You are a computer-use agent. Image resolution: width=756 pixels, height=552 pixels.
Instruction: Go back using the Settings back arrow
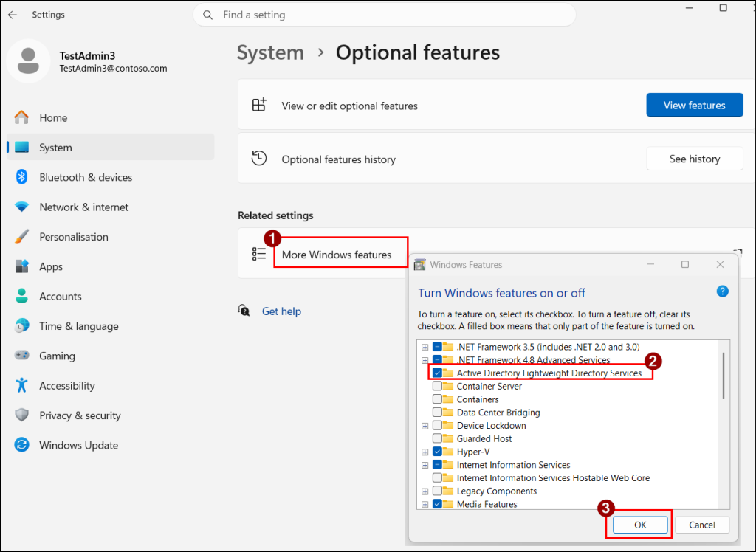[13, 14]
